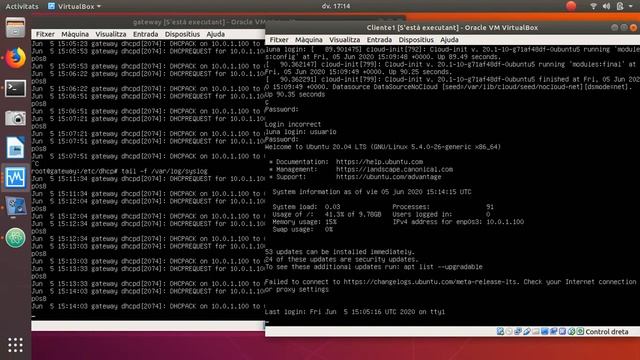
Task: Click the display settings icon in Cliente1 status bar
Action: pos(544,331)
